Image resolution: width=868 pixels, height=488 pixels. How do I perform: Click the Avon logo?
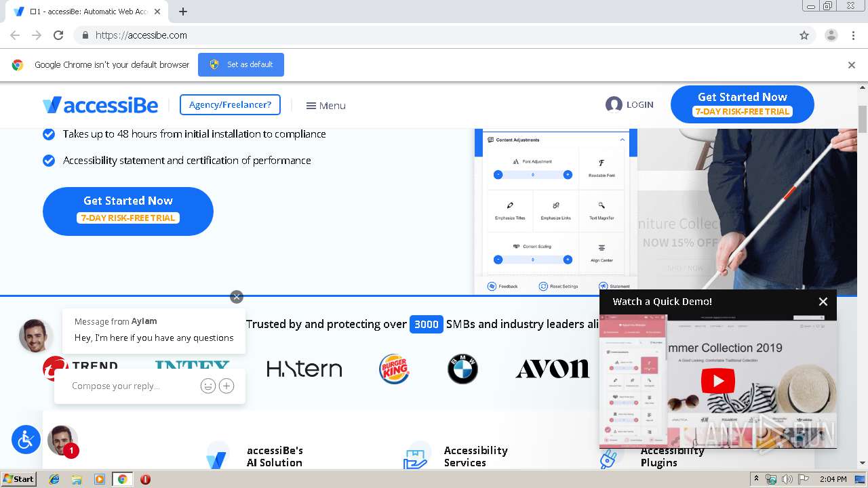[552, 369]
